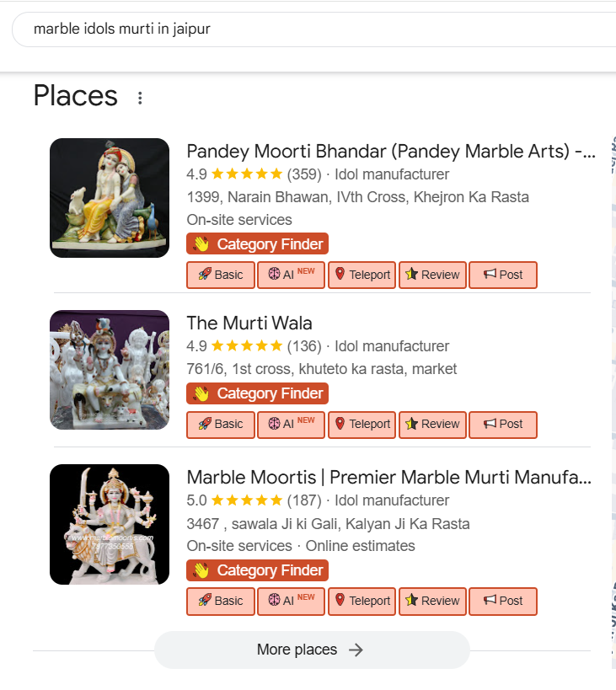The width and height of the screenshot is (616, 690).
Task: Open The Murti Wala listing title
Action: (x=249, y=323)
